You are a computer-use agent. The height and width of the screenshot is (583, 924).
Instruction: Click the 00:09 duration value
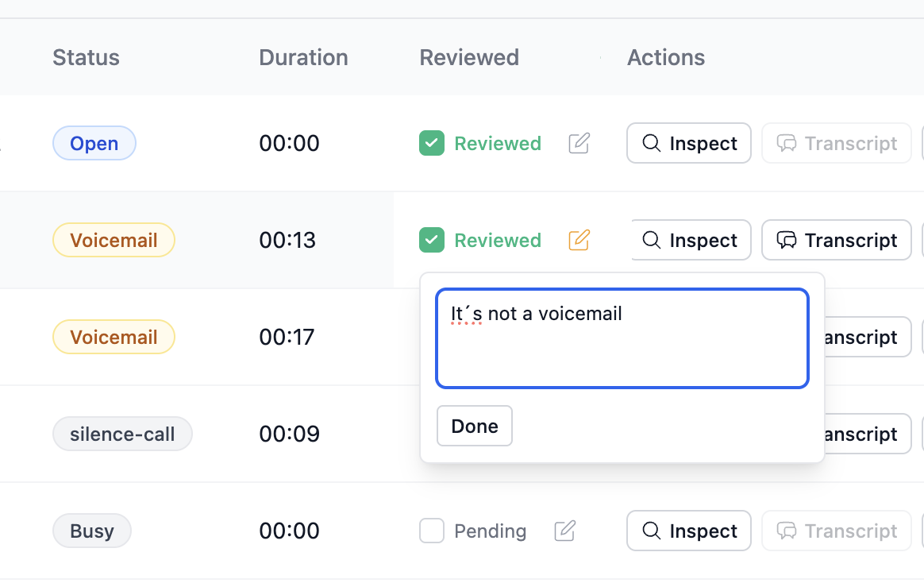(289, 434)
